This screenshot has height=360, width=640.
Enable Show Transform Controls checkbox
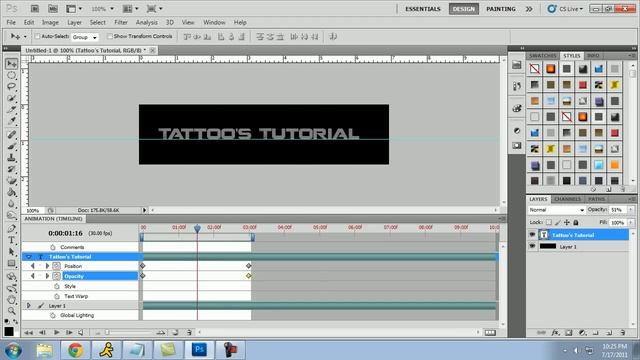[x=109, y=36]
